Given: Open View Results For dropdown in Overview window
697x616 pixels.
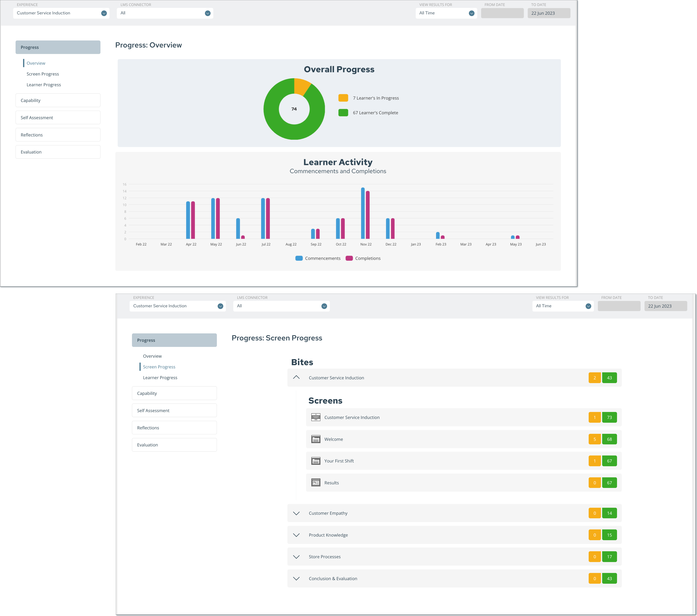Looking at the screenshot, I should coord(446,13).
